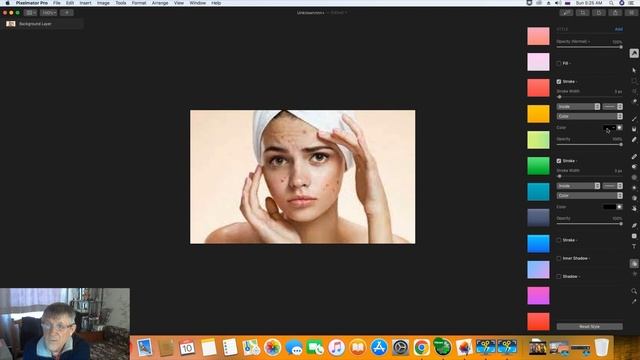Click the acne portrait image on the canvas
The image size is (640, 360).
point(302,177)
